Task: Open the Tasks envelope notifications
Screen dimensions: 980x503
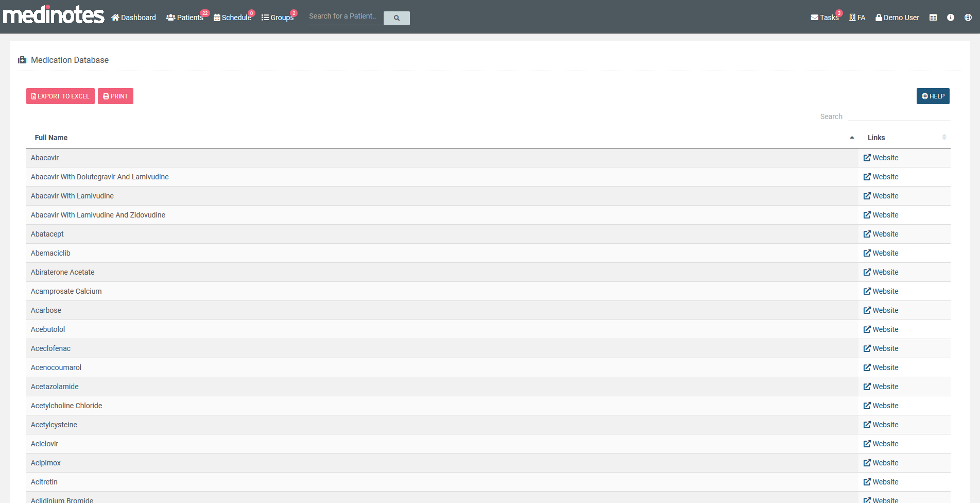Action: 825,18
